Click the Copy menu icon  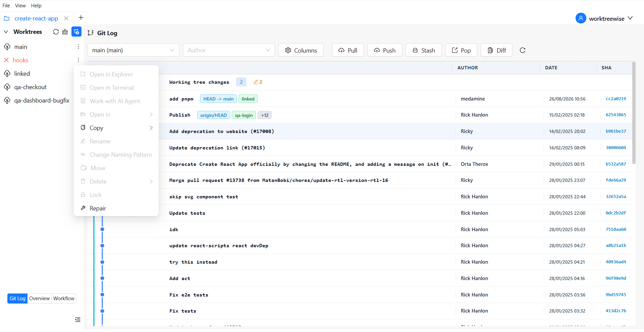point(83,128)
